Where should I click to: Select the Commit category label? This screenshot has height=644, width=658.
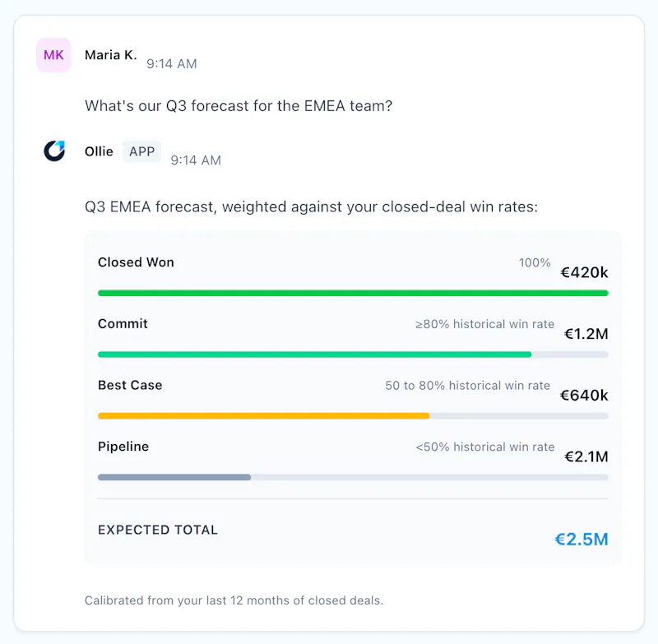pyautogui.click(x=123, y=323)
